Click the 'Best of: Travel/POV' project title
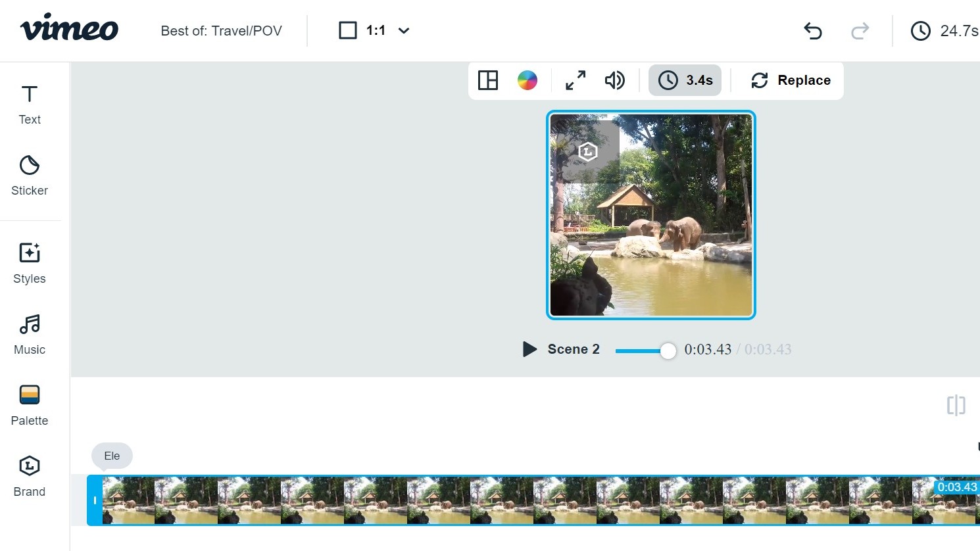980x551 pixels. click(x=221, y=30)
